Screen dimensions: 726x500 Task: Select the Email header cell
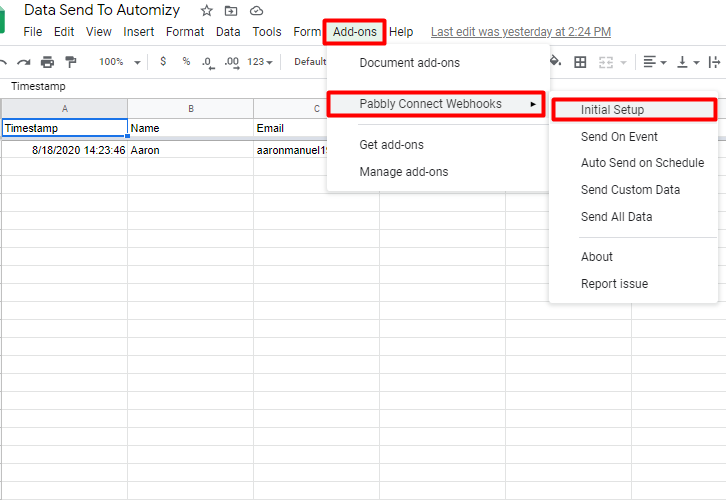291,128
